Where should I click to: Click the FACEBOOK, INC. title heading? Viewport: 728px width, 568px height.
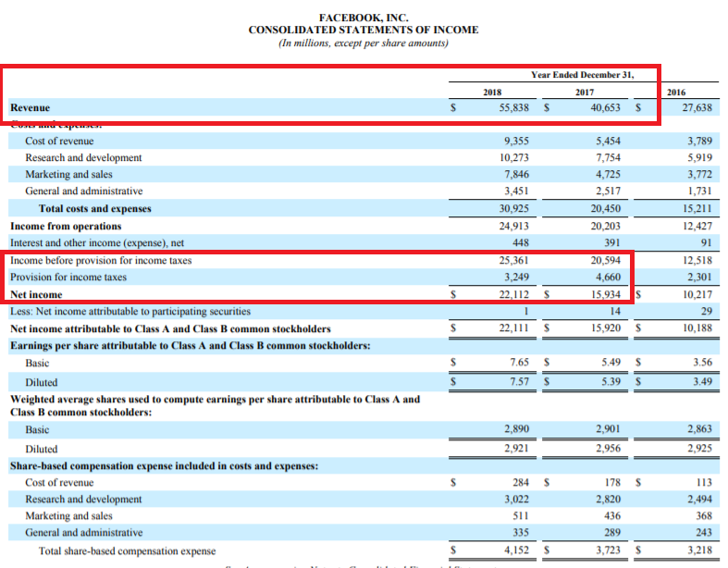(363, 19)
